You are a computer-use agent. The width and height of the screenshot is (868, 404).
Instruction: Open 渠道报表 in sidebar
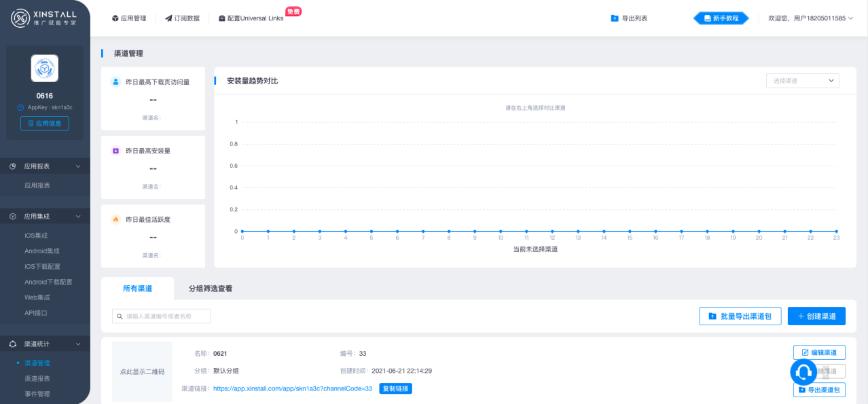(37, 378)
